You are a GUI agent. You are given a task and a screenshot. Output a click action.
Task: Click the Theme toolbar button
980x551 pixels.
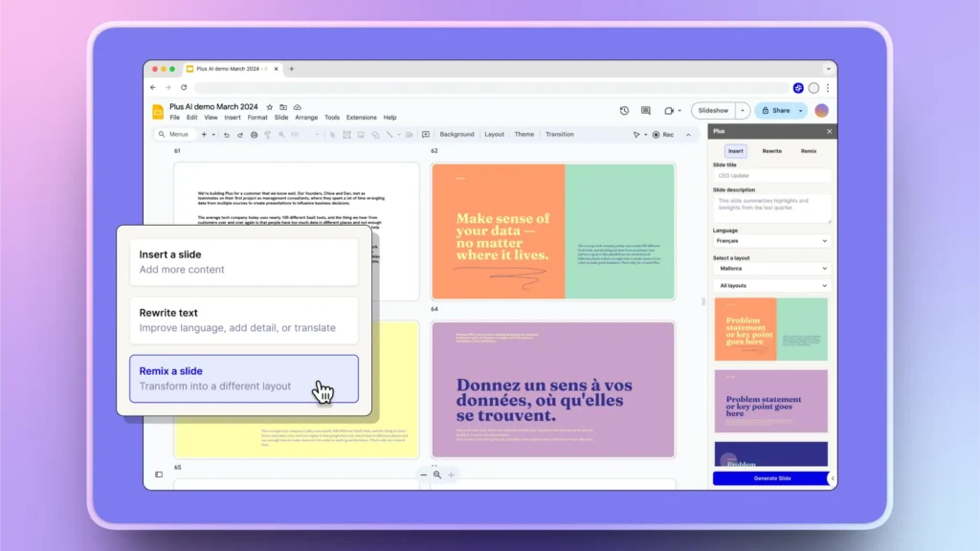pyautogui.click(x=523, y=134)
